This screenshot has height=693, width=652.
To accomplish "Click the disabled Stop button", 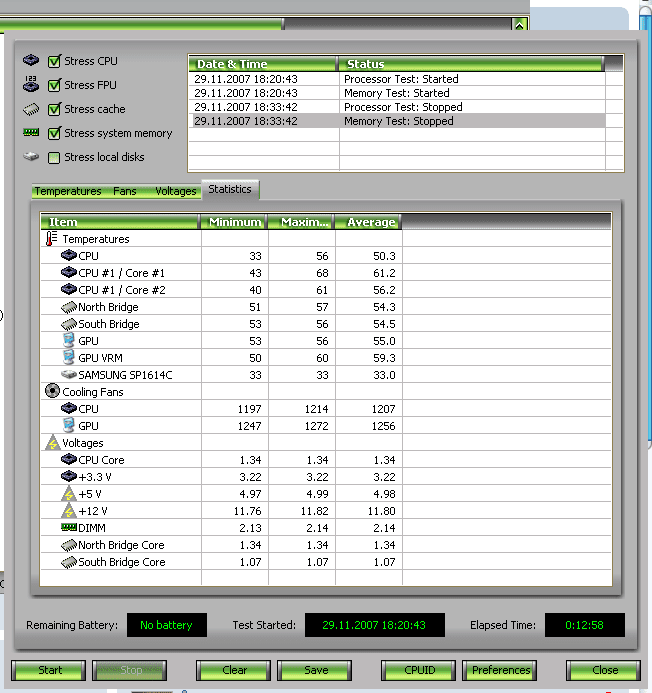I will coord(130,670).
